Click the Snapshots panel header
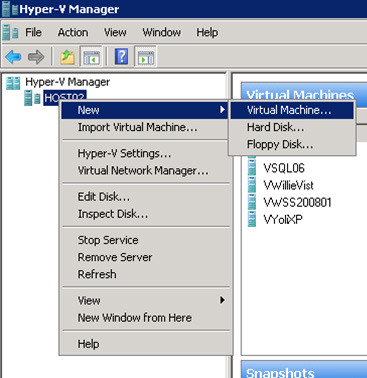 pyautogui.click(x=304, y=369)
